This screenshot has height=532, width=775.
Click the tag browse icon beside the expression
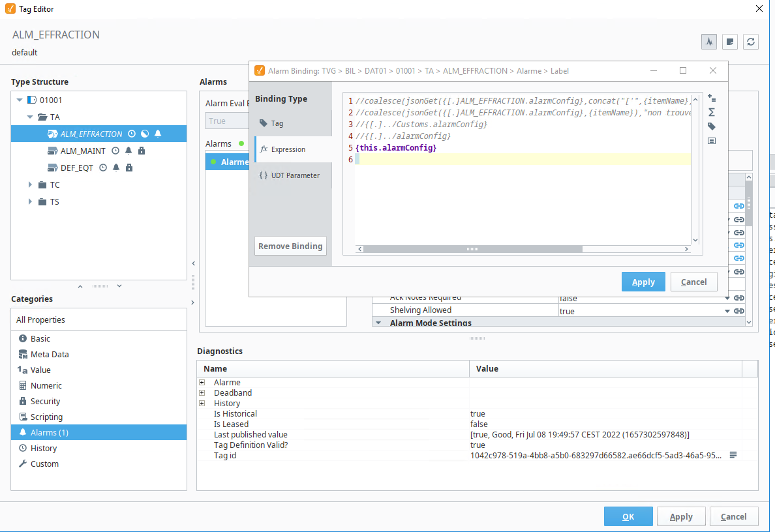pyautogui.click(x=712, y=126)
